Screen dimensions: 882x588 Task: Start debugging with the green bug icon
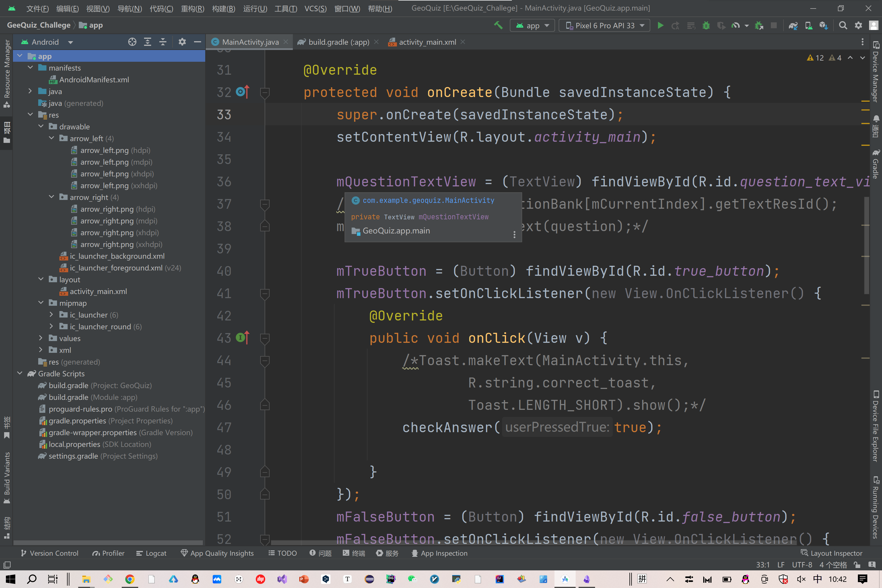[706, 26]
